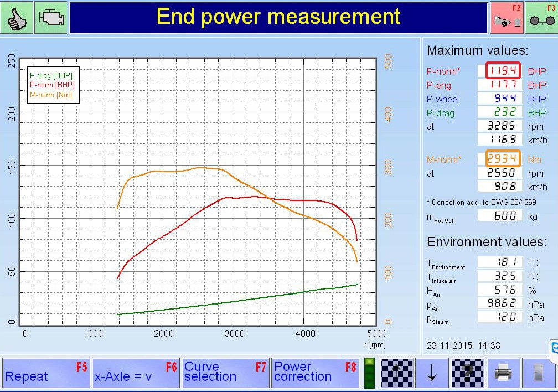
Task: Click the Environment values heading
Action: coord(487,242)
